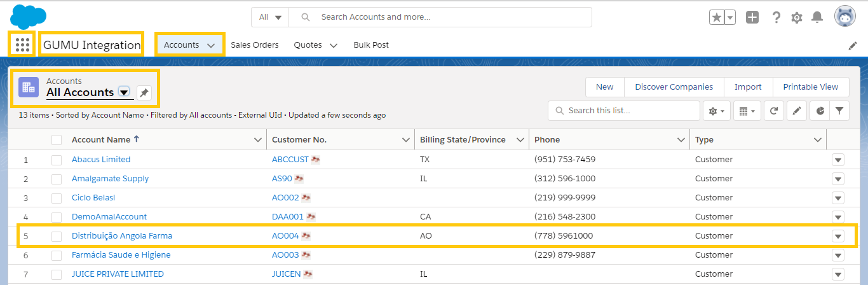
Task: Open Phone column options chevron
Action: pyautogui.click(x=682, y=140)
